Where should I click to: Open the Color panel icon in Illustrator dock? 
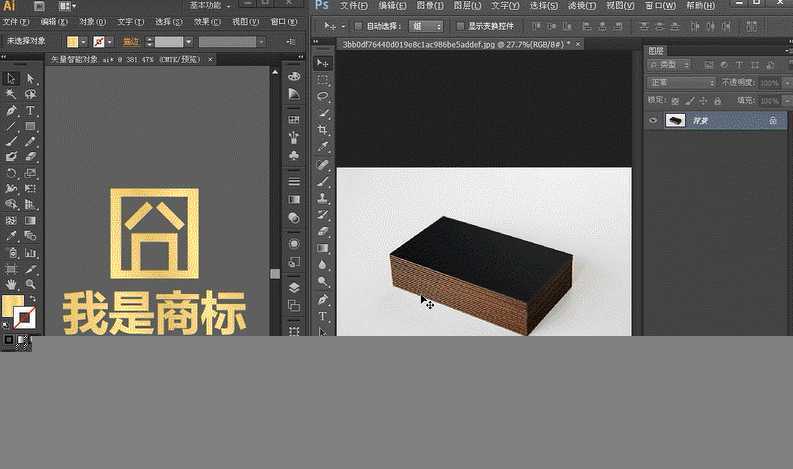[294, 76]
